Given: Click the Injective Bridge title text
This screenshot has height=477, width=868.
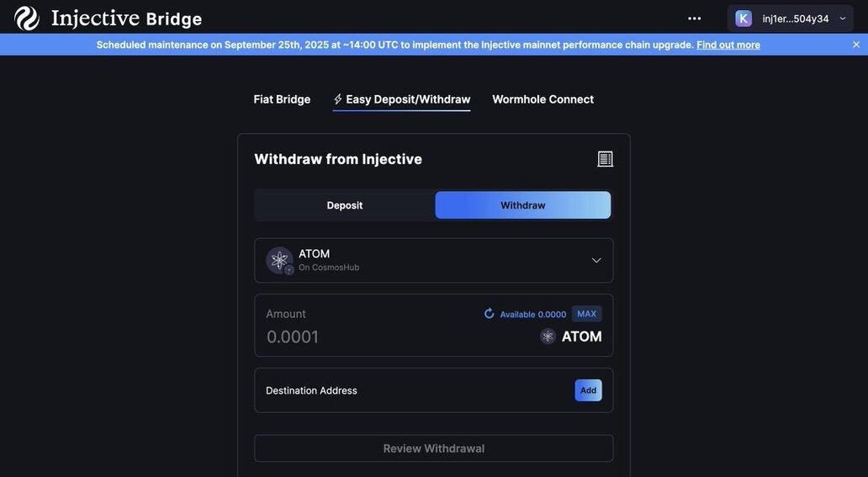Looking at the screenshot, I should 126,19.
